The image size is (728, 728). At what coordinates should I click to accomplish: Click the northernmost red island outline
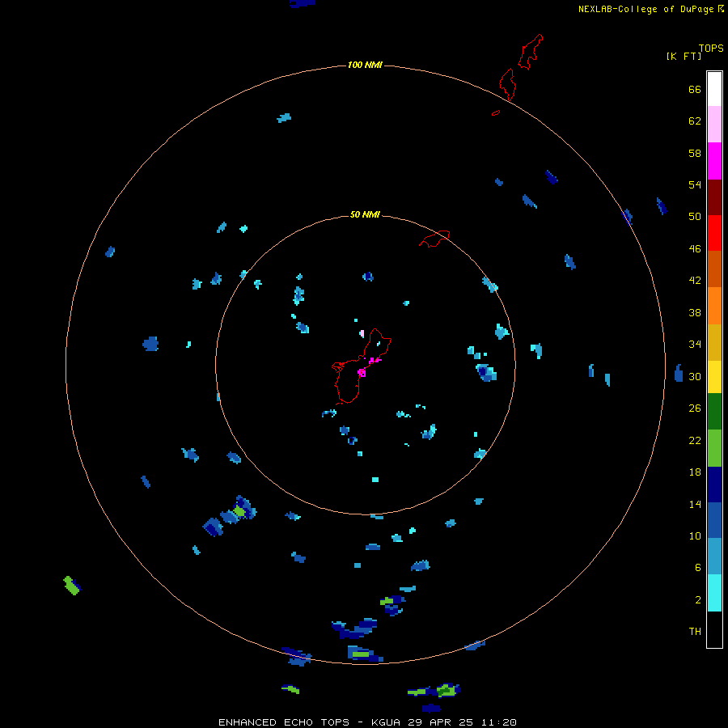pos(531,52)
